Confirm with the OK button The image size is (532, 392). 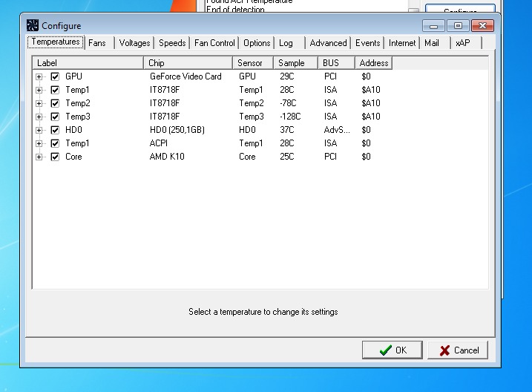(x=393, y=350)
